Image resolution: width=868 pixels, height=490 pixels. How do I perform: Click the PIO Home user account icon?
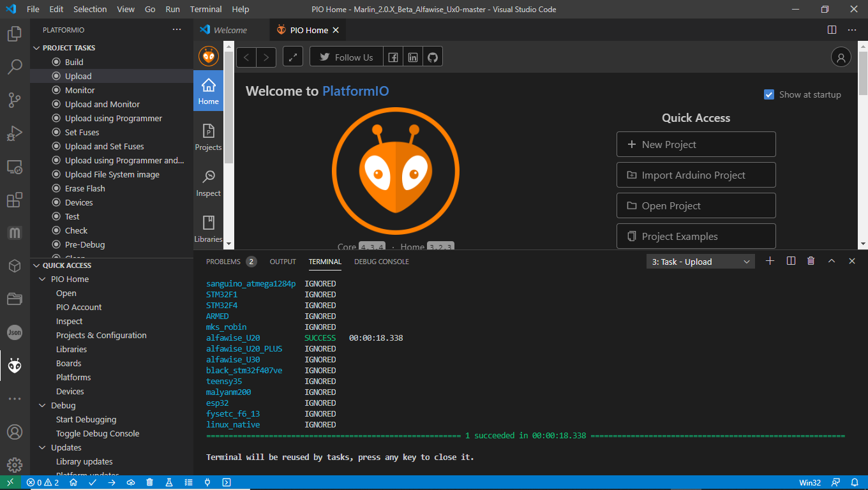841,57
